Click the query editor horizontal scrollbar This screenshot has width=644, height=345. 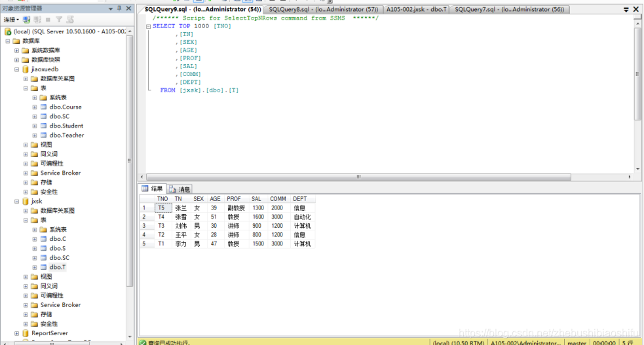coord(358,177)
